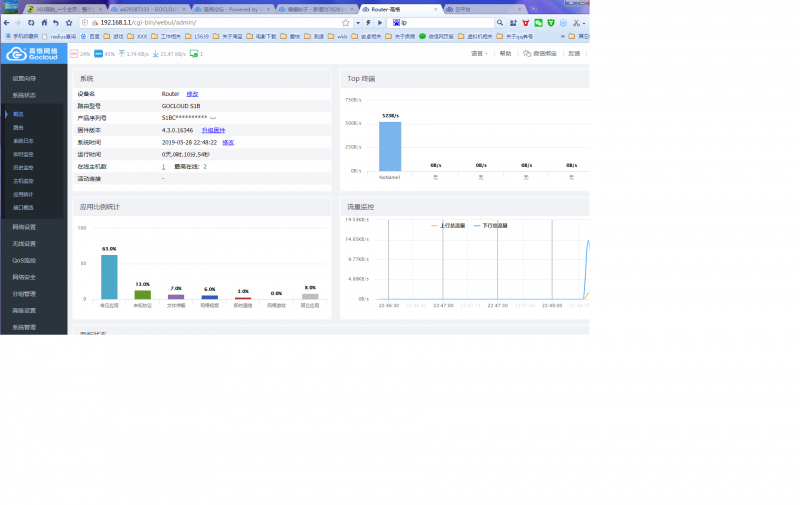Click the scissors screenshot tool icon
Viewport: 800px width, 505px height.
[576, 22]
